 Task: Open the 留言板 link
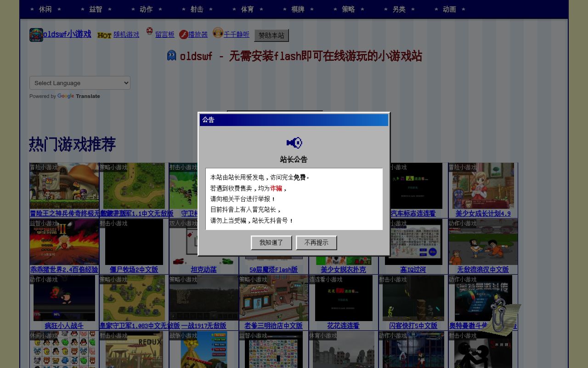click(164, 34)
